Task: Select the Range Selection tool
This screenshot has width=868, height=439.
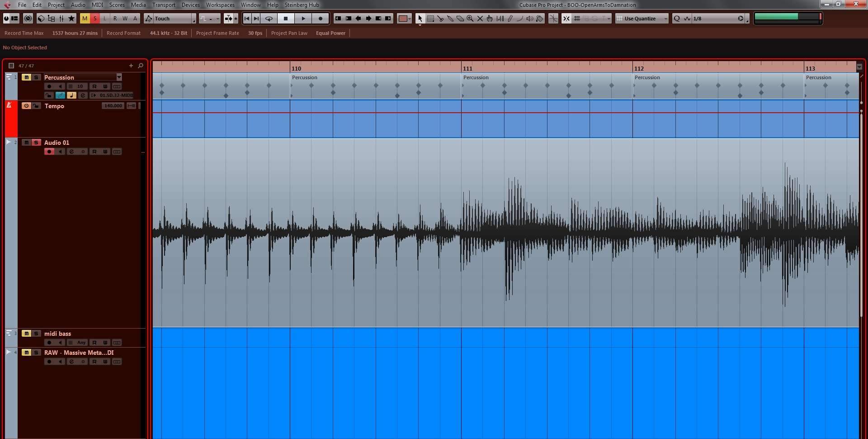Action: (x=430, y=19)
